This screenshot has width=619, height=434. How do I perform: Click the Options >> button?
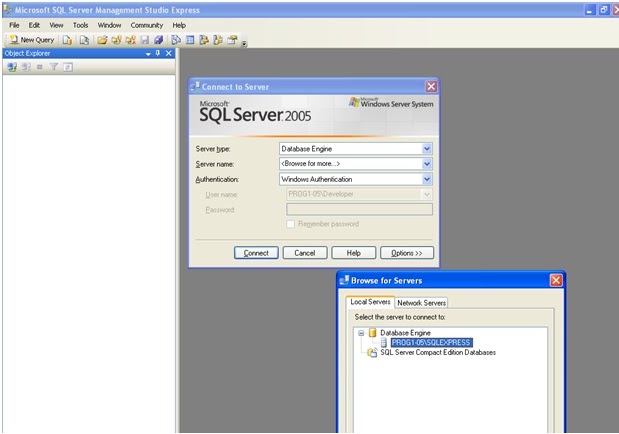(x=407, y=253)
